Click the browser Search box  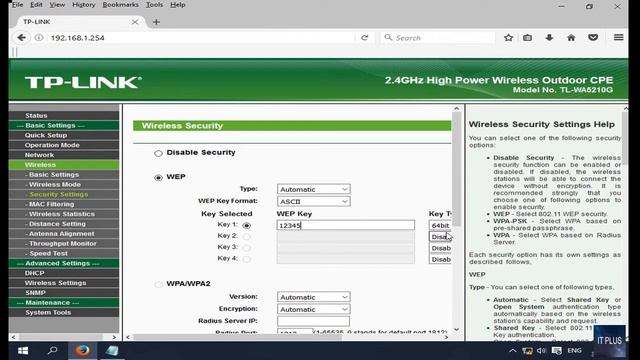[438, 38]
